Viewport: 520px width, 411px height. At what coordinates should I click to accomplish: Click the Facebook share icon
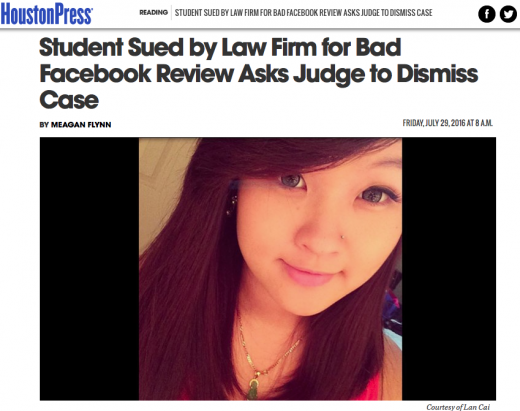coord(487,14)
